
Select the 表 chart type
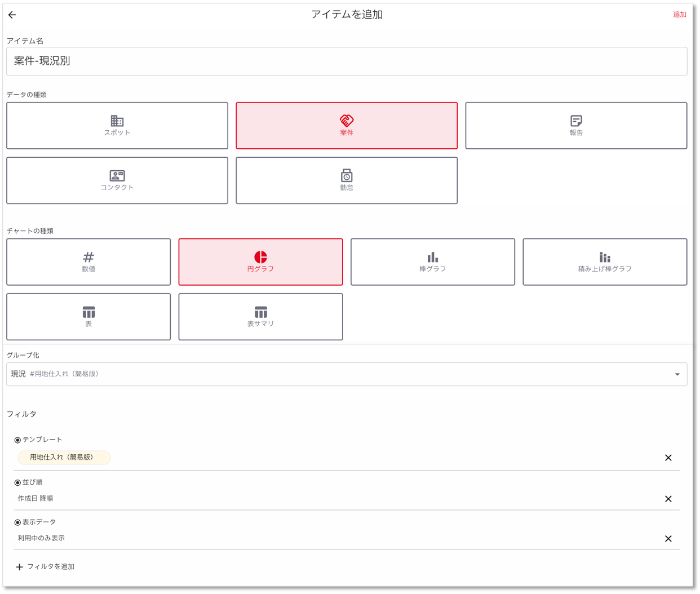(88, 317)
